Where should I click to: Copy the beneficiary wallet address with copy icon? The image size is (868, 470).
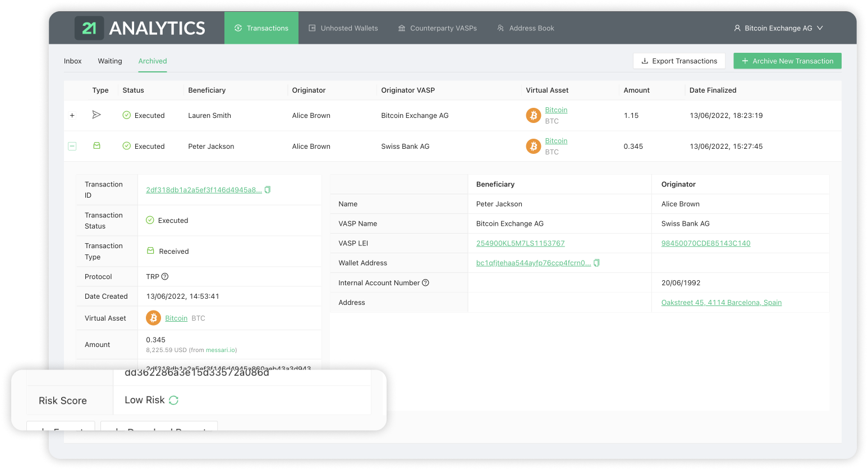coord(596,262)
